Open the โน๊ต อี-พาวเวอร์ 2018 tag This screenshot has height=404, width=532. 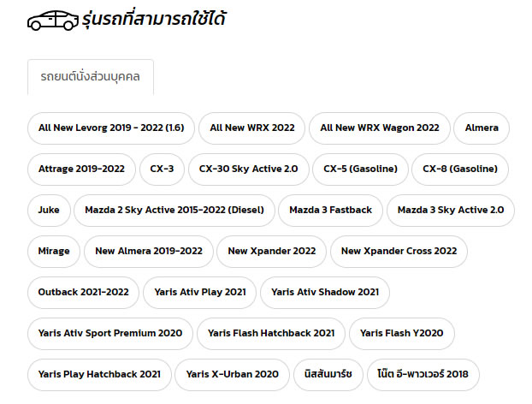pos(423,374)
